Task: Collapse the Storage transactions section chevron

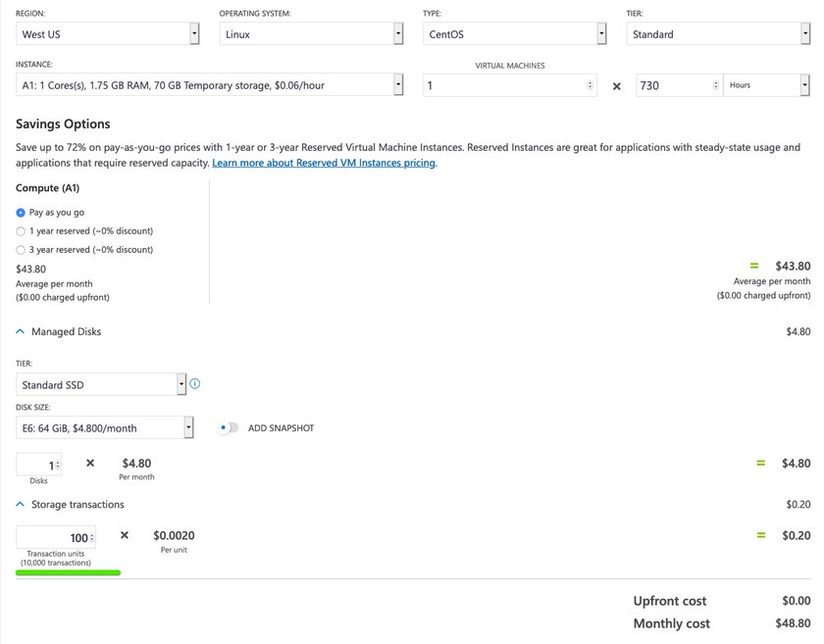Action: coord(22,505)
